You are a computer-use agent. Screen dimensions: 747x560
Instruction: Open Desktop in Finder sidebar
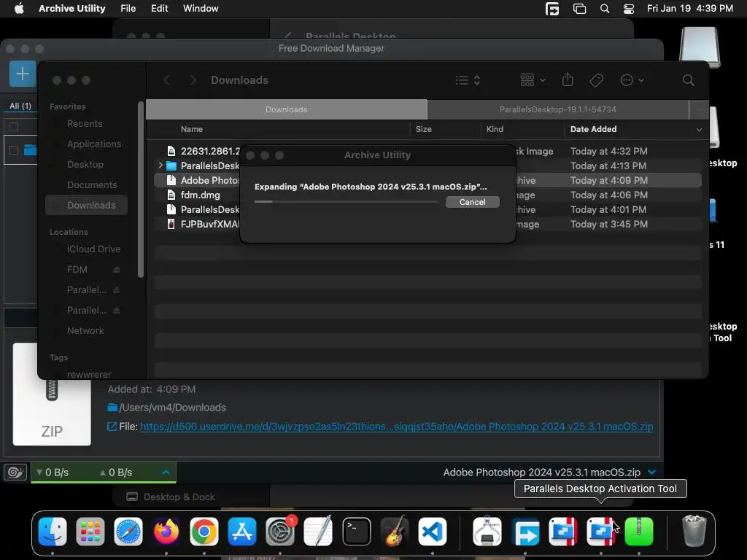(85, 164)
